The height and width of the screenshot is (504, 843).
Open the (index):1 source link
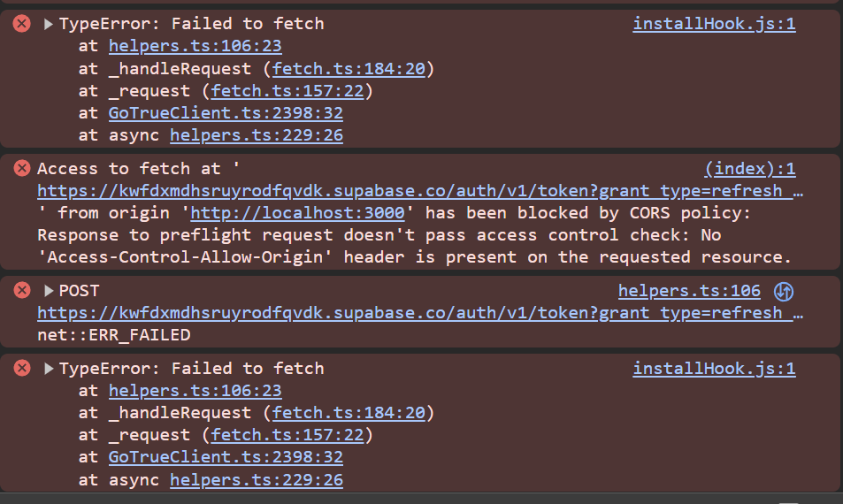tap(749, 168)
